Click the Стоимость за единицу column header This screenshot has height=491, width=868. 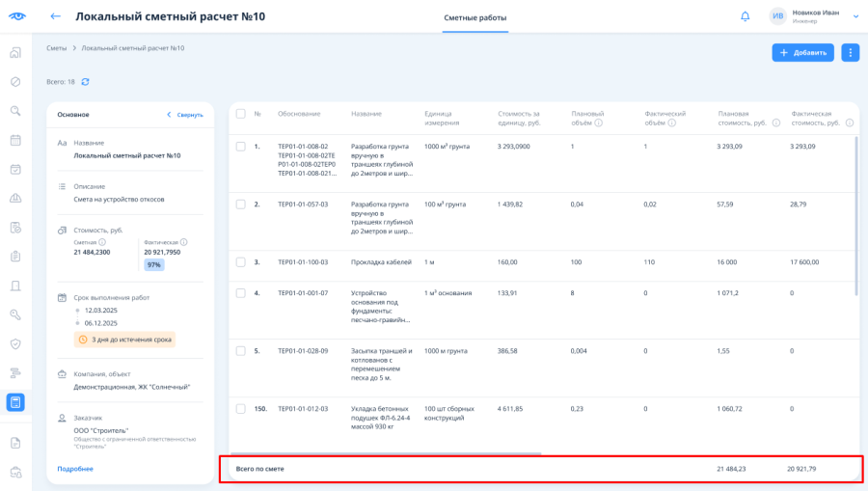pyautogui.click(x=519, y=118)
